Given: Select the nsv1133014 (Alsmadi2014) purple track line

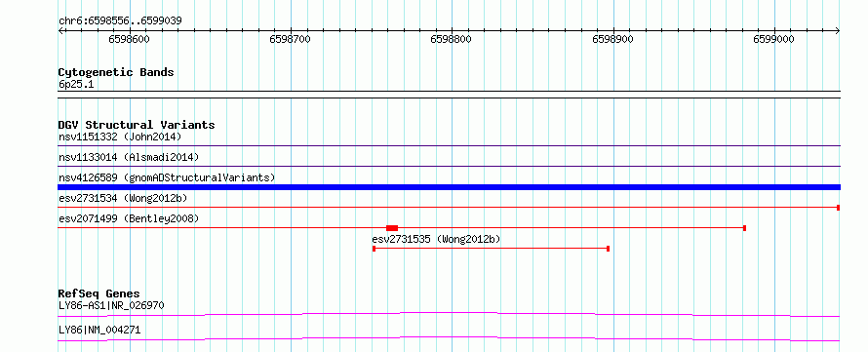Looking at the screenshot, I should (449, 166).
